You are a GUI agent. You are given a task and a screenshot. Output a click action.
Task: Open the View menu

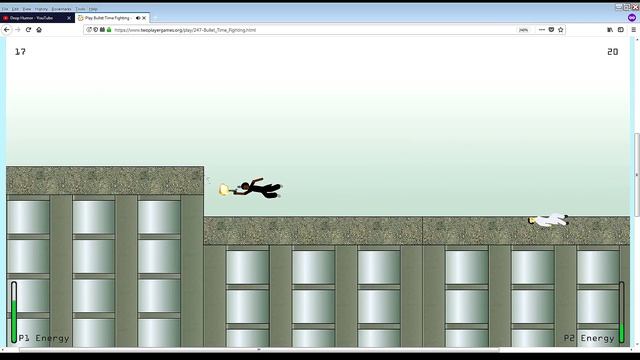pos(27,9)
